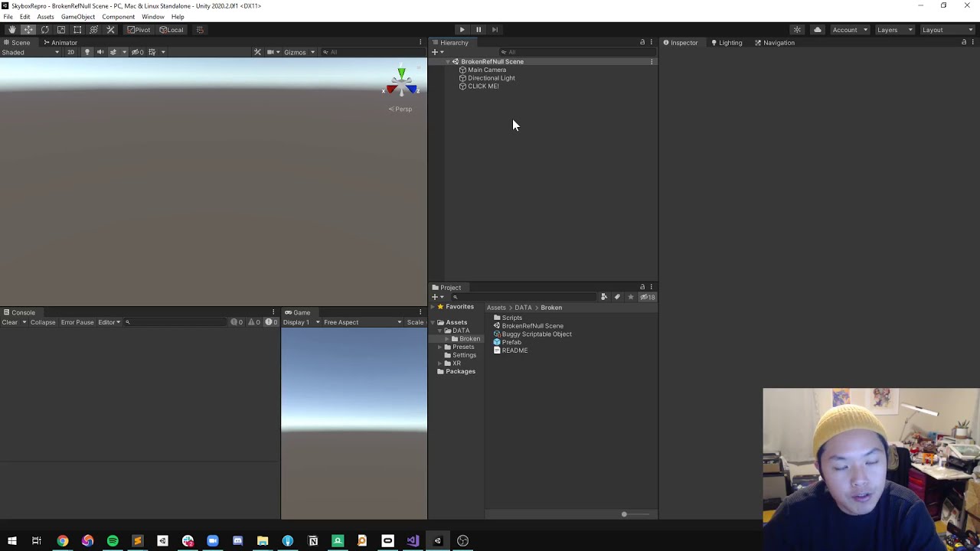
Task: Open the Window menu
Action: coord(152,16)
